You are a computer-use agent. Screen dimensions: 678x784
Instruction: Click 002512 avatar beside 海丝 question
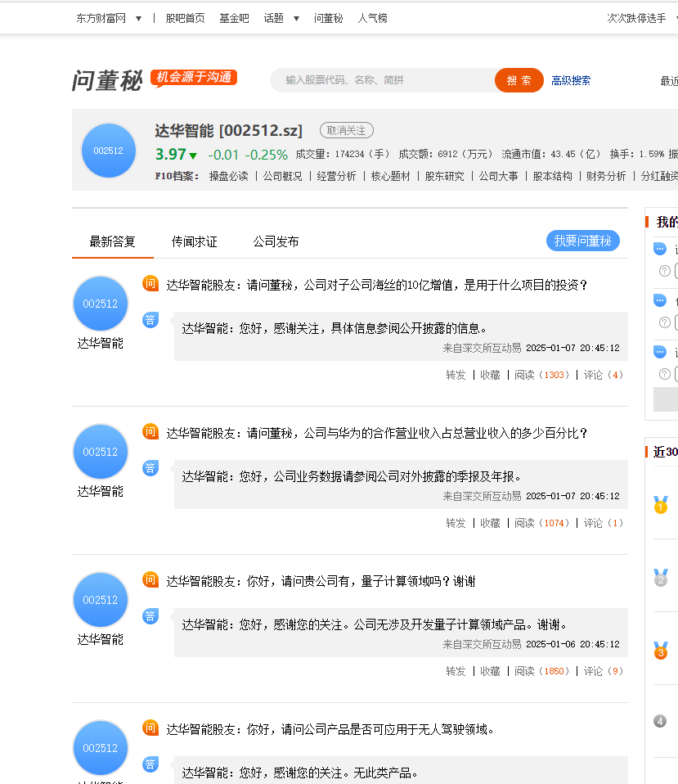click(101, 304)
